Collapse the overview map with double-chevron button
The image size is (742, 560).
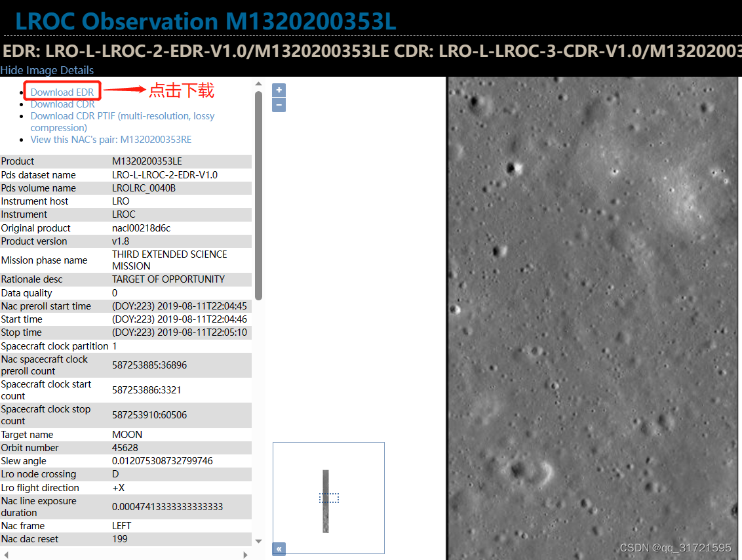(279, 549)
